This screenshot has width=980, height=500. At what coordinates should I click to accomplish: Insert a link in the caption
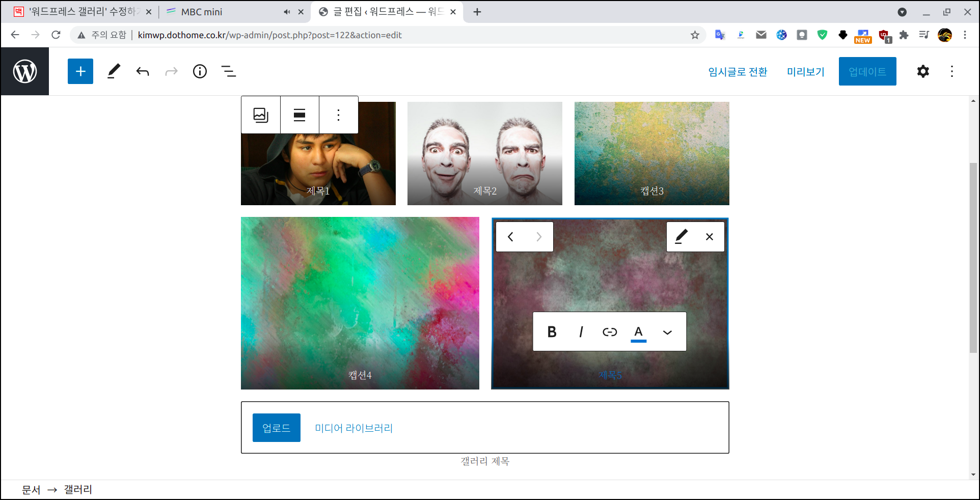[610, 332]
